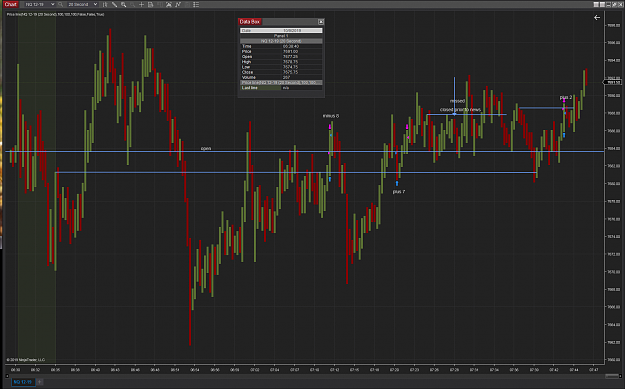Click the blue up-arrow marker above plus 7
Viewport: 625px width, 389px height.
pos(397,183)
